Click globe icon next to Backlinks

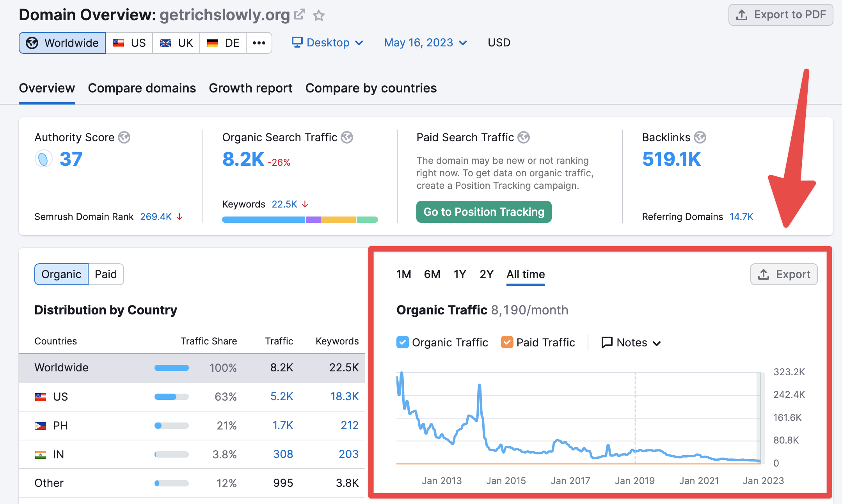[x=700, y=137]
